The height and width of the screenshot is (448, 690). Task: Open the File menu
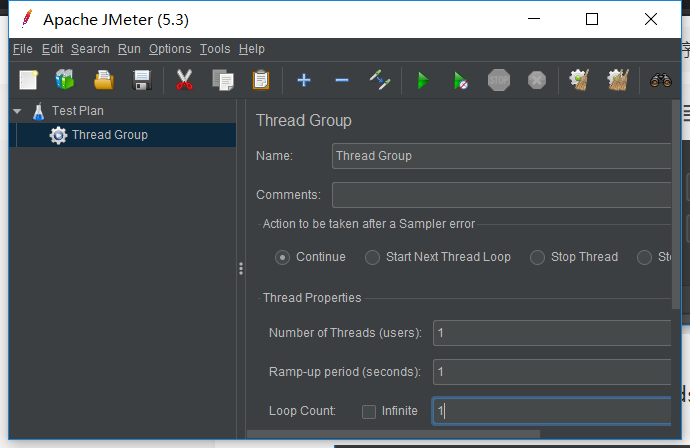(x=23, y=49)
